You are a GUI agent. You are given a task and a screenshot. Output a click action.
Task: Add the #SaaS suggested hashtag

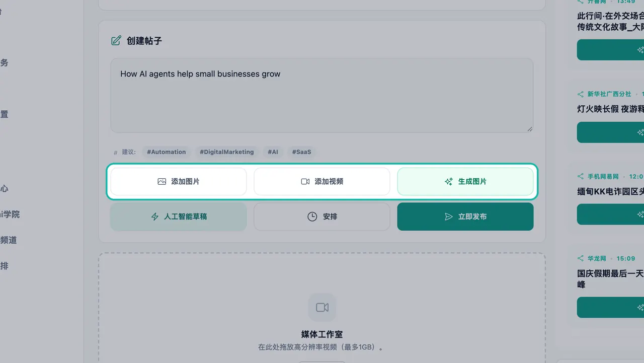click(x=301, y=152)
